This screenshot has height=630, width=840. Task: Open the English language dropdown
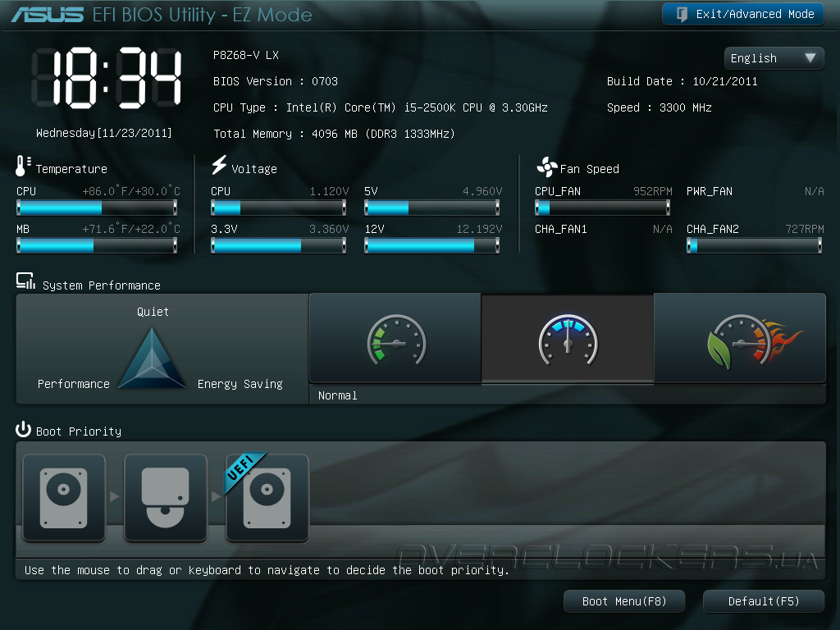tap(774, 58)
